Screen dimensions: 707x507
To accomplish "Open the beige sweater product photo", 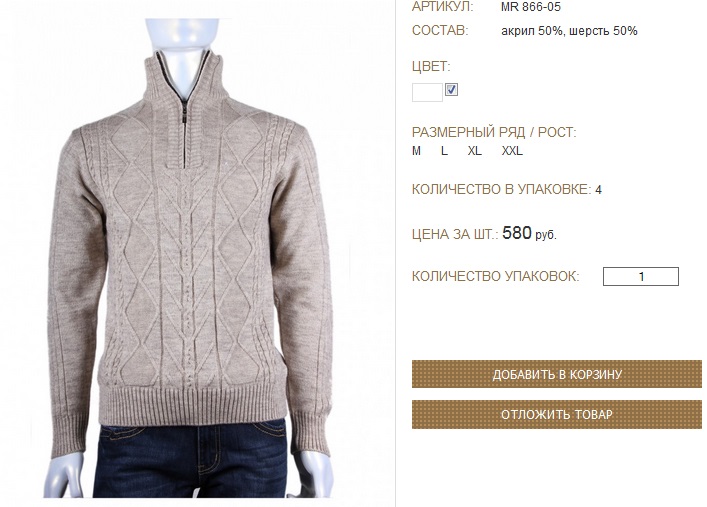I will click(x=189, y=258).
